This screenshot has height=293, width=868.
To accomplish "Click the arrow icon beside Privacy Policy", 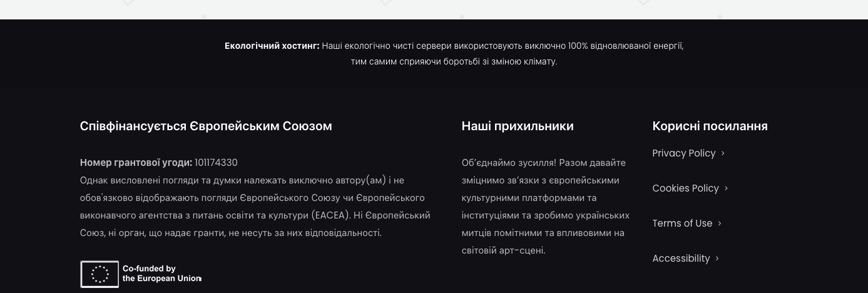I will pos(723,153).
